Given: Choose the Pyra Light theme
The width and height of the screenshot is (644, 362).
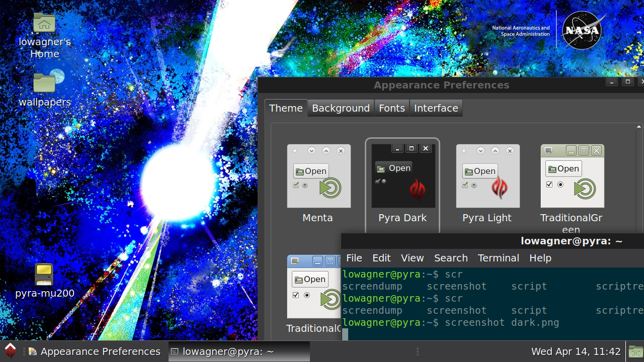Looking at the screenshot, I should 488,176.
